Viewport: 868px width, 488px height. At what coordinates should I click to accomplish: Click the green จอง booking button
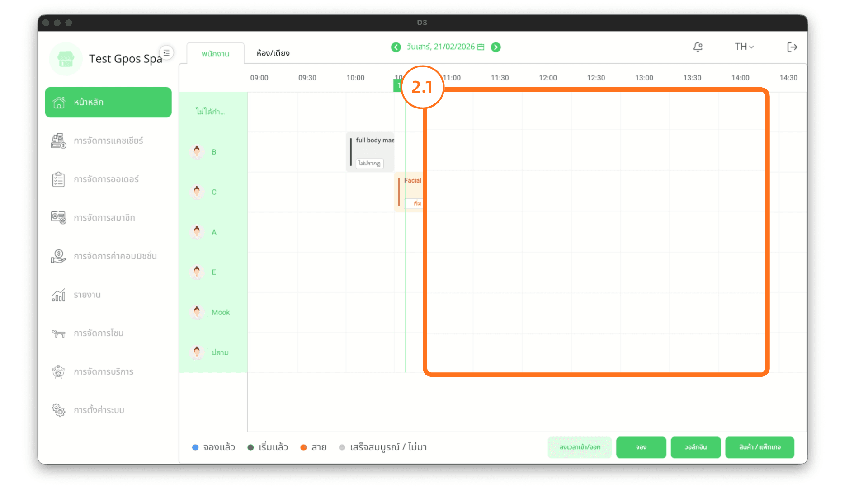click(641, 447)
